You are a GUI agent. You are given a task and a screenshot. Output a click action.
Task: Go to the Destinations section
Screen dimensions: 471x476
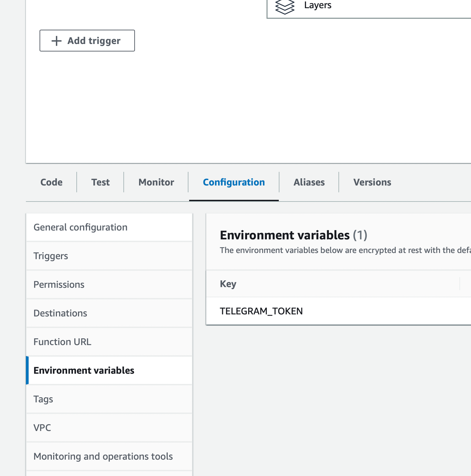click(60, 313)
